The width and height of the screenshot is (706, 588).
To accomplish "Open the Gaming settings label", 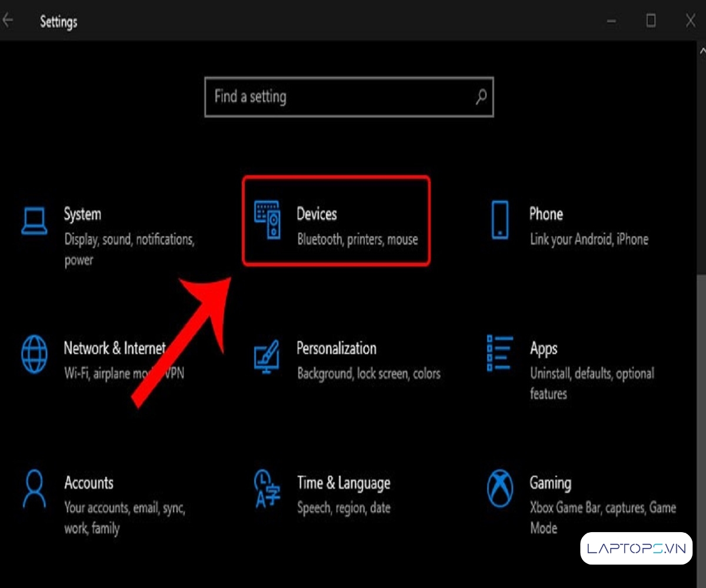I will [550, 483].
